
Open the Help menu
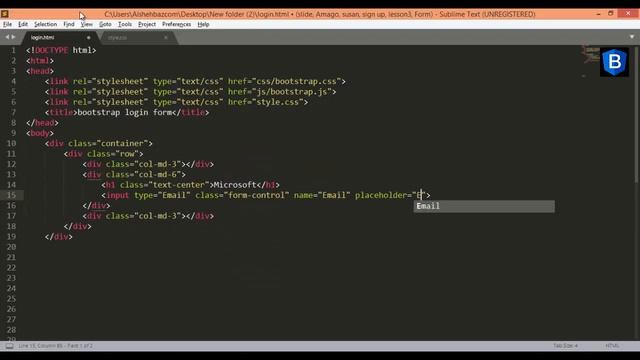(203, 24)
